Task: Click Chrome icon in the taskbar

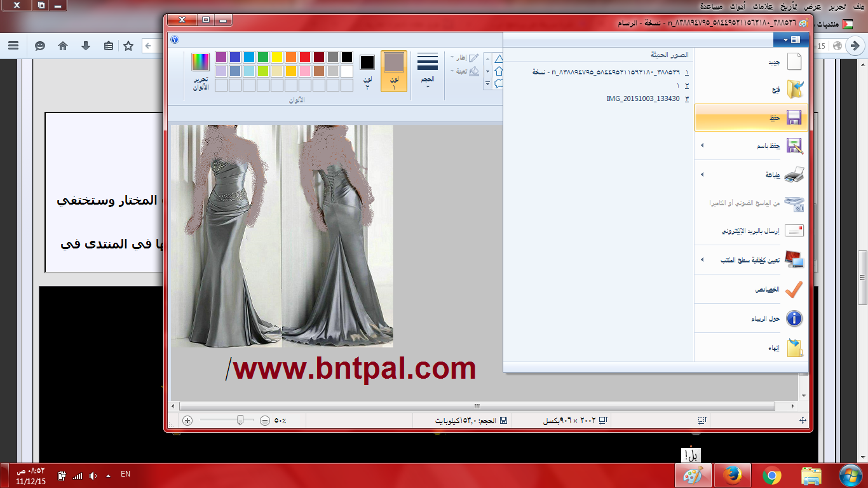Action: (x=771, y=476)
